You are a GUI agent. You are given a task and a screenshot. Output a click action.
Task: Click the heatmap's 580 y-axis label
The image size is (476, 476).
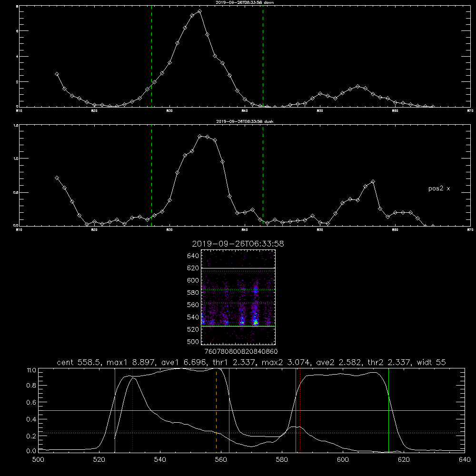(193, 292)
